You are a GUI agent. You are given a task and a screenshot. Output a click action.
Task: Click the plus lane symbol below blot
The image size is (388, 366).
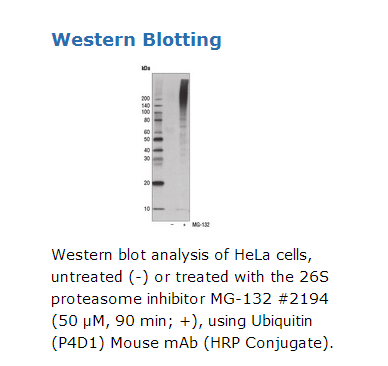[184, 225]
